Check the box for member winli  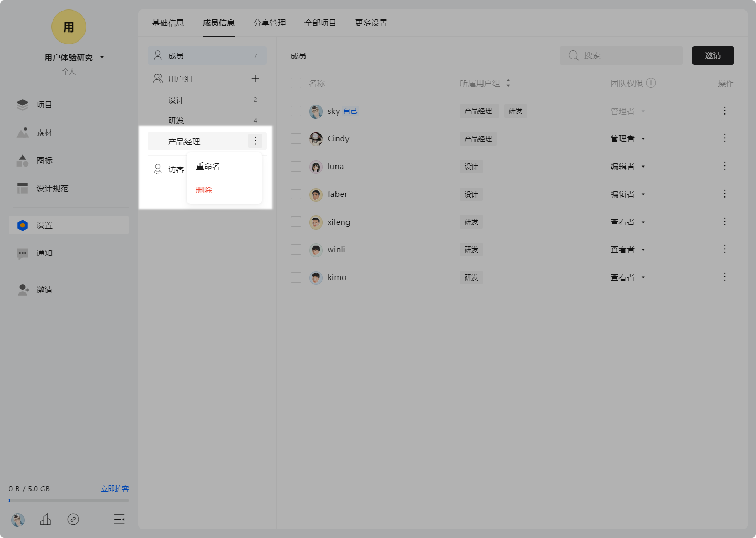[x=296, y=250]
